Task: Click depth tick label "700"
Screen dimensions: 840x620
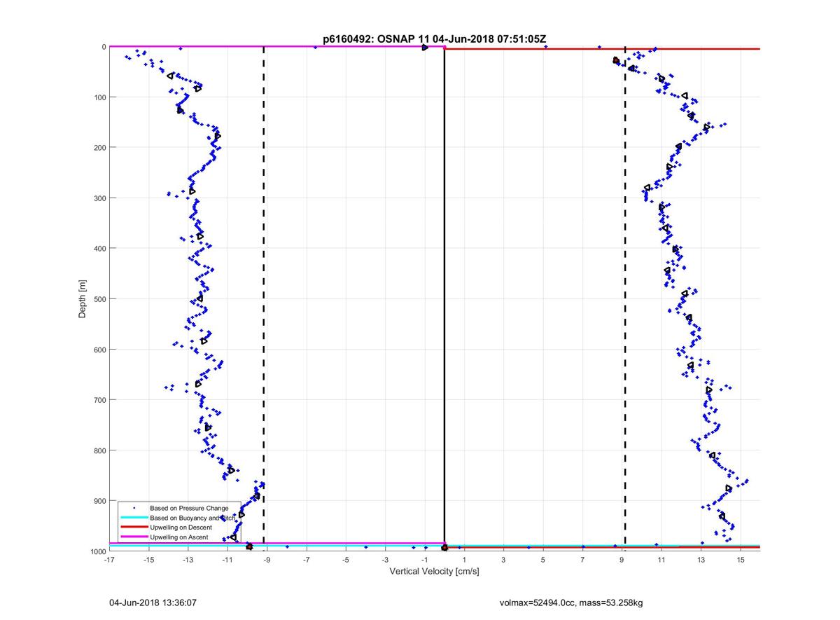Action: [99, 400]
